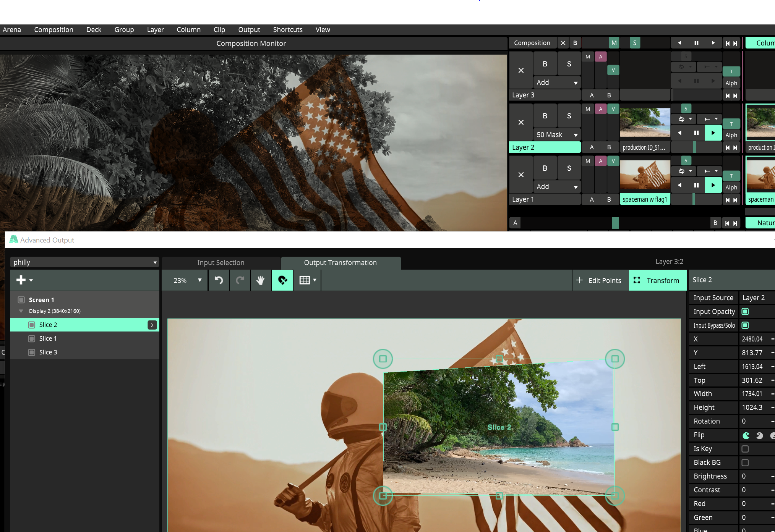775x532 pixels.
Task: Click the undo arrow in output toolbar
Action: tap(219, 280)
